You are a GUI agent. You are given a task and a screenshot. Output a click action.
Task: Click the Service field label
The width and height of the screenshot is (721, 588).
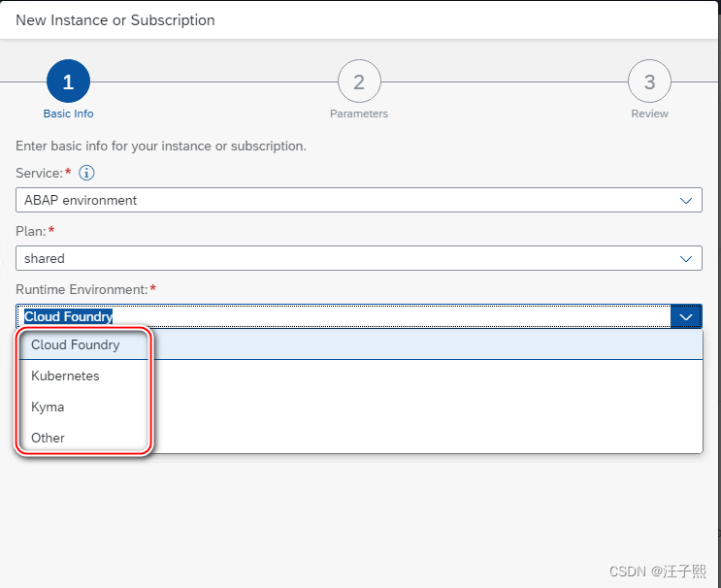coord(39,173)
